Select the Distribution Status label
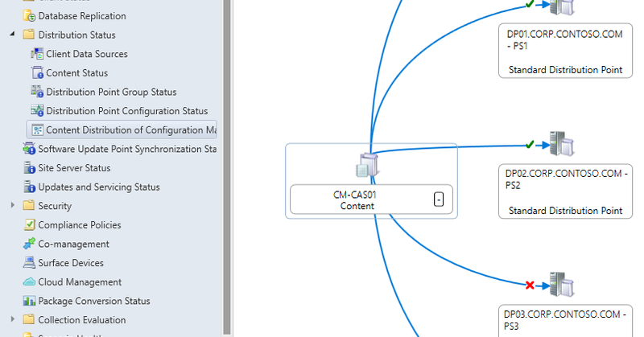Viewport: 644px width, 337px height. [x=76, y=35]
